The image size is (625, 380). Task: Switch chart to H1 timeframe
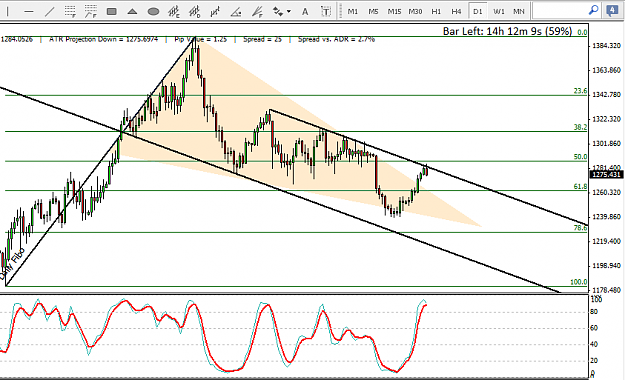436,12
